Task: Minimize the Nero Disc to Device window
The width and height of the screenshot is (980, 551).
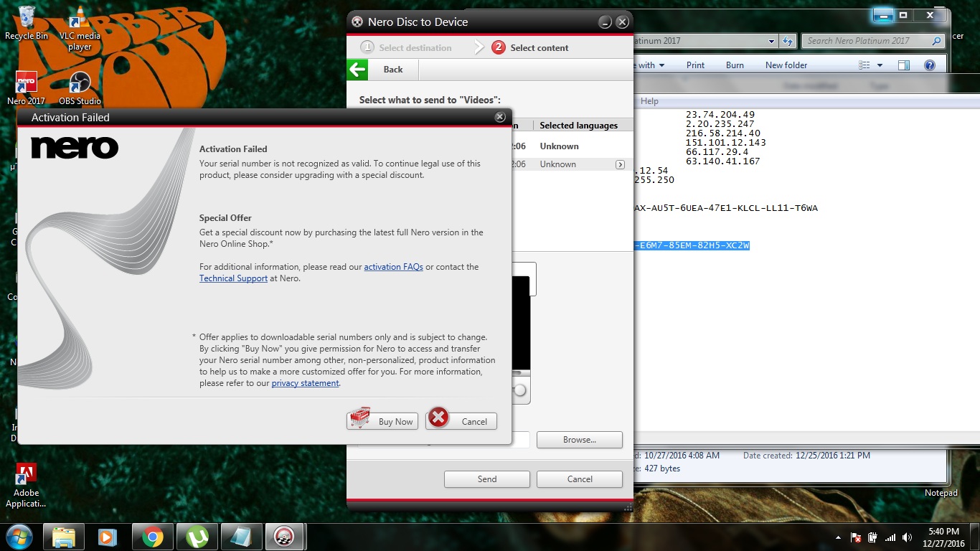Action: tap(605, 22)
